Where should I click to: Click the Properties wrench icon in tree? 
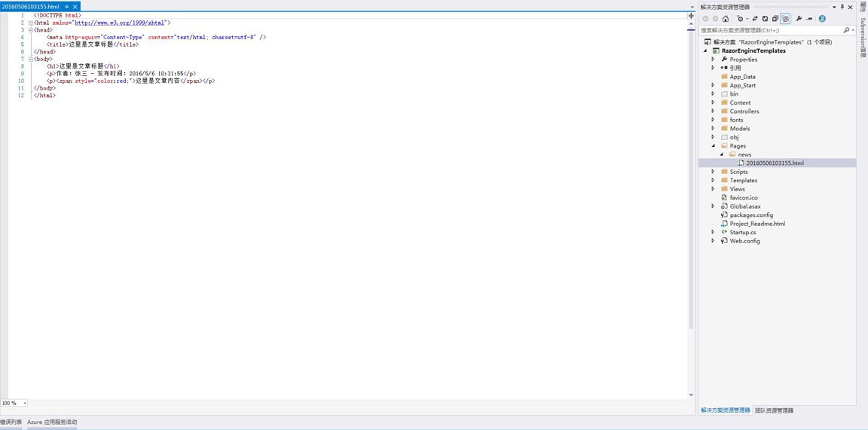tap(724, 59)
